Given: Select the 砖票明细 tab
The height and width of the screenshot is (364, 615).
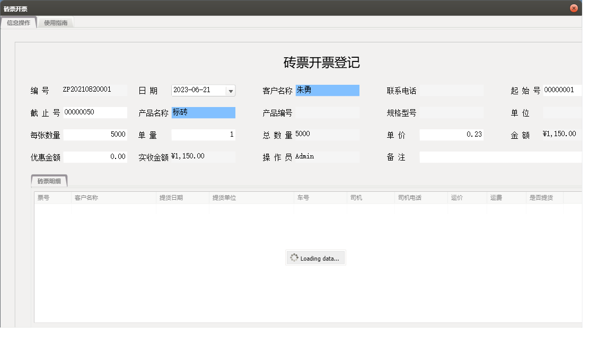Looking at the screenshot, I should click(49, 181).
